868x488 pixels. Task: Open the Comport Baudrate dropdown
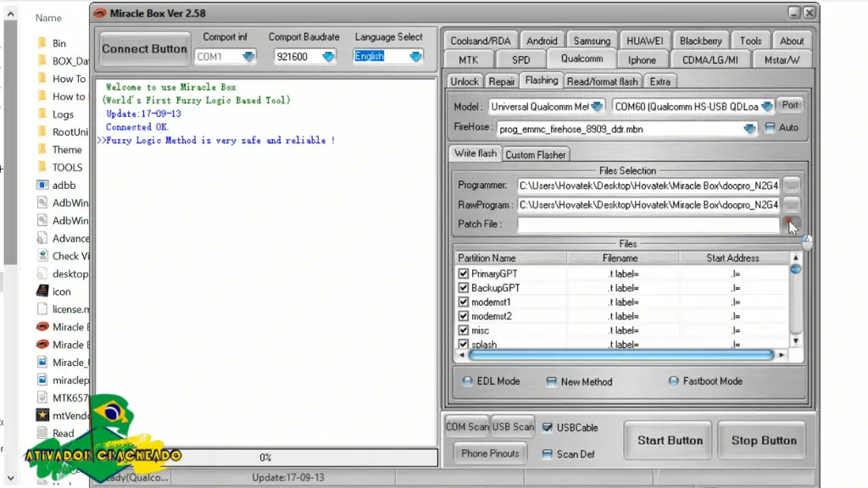click(x=328, y=57)
